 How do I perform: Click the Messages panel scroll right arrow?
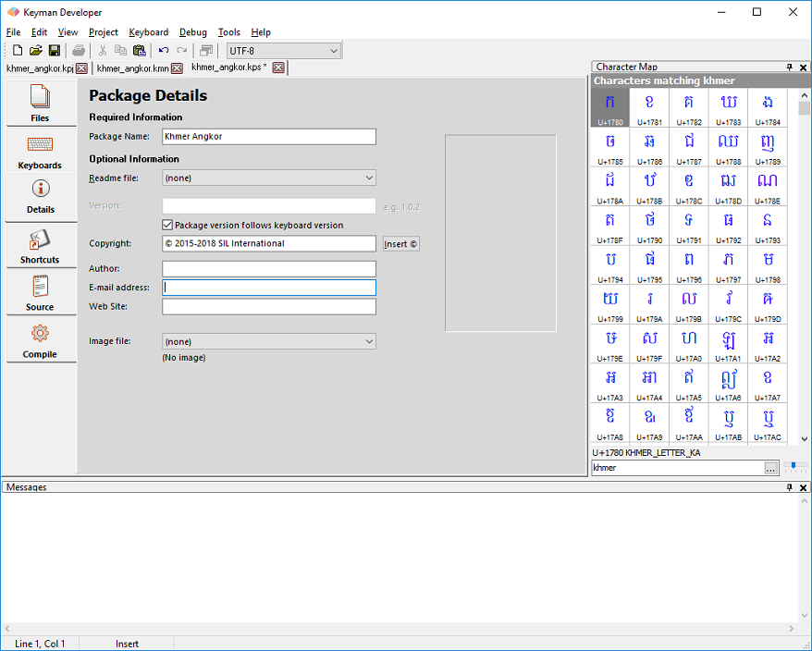791,629
